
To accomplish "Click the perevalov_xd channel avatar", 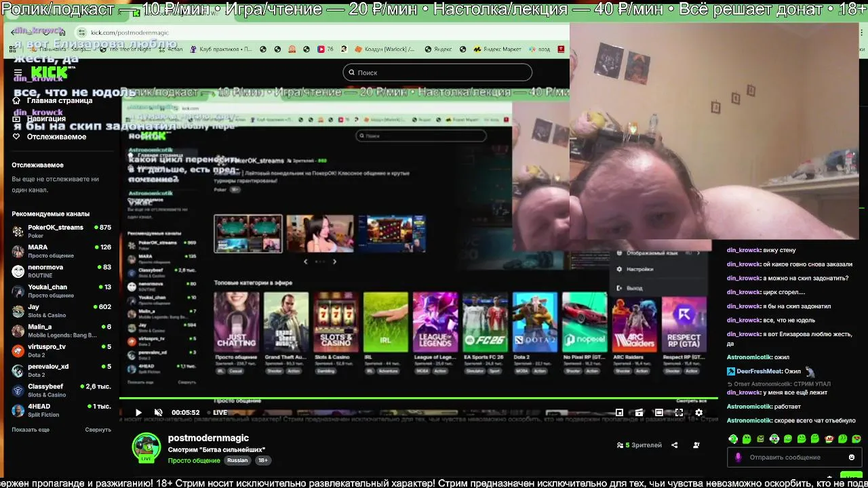I will pos(18,371).
